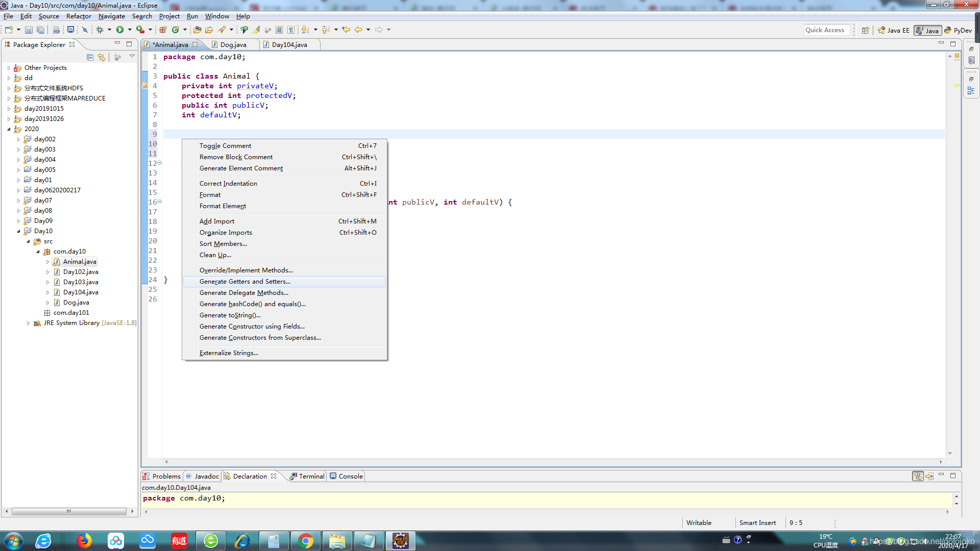
Task: Click Collapse All in Package Explorer
Action: [x=90, y=57]
